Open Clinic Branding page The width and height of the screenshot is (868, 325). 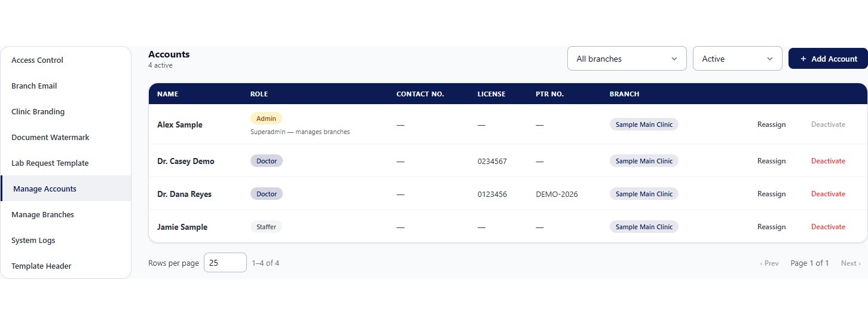click(x=66, y=111)
